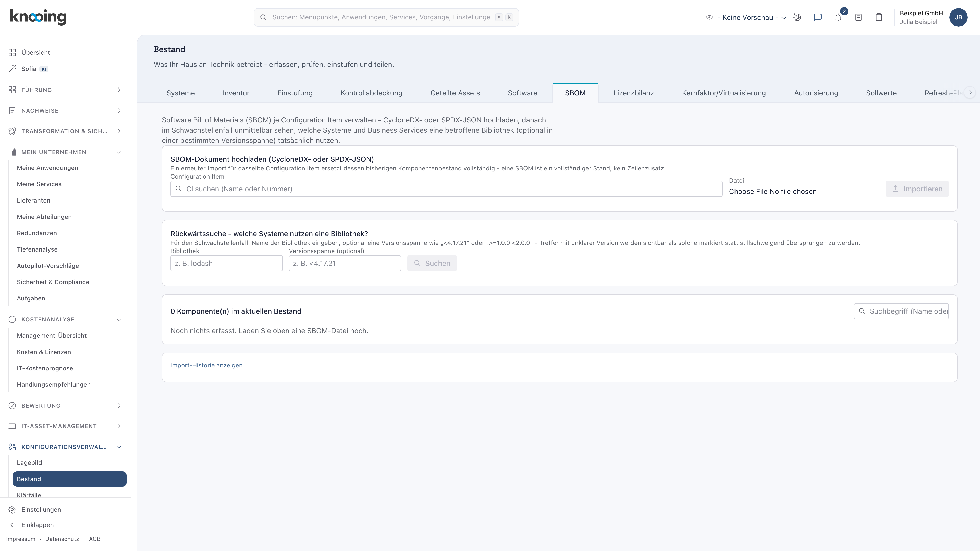
Task: Collapse the KOSTENANALYSE section
Action: [66, 319]
